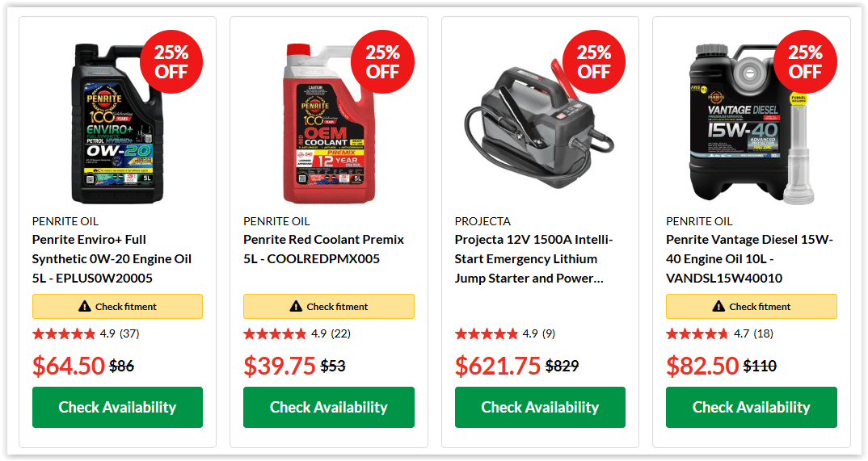Viewport: 868px width, 461px height.
Task: Check fitment for Penrite Enviro+ 0W-20 oil
Action: point(117,306)
